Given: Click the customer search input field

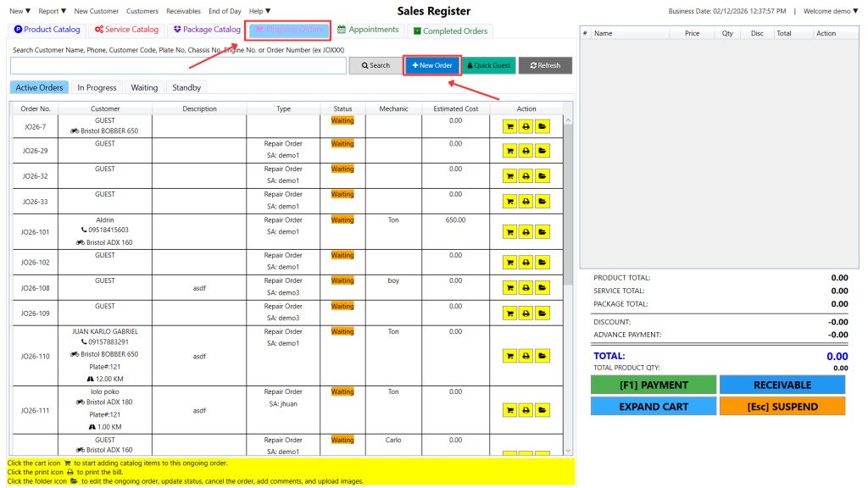Looking at the screenshot, I should [x=178, y=65].
